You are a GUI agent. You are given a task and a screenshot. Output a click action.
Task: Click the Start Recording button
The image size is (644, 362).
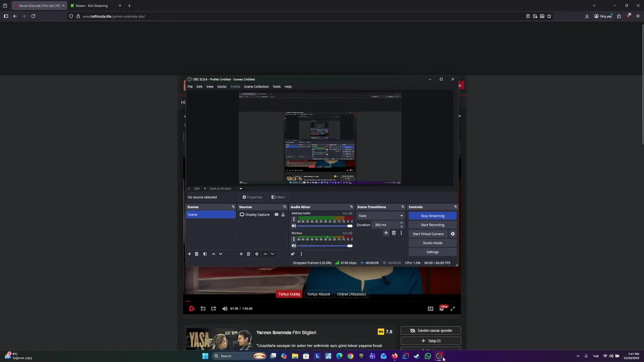(x=432, y=225)
